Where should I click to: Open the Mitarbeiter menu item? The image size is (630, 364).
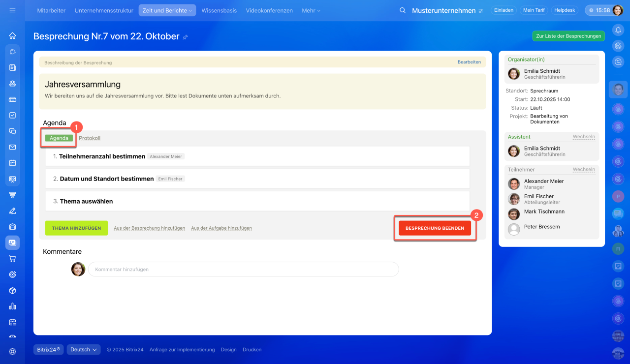[x=51, y=10]
